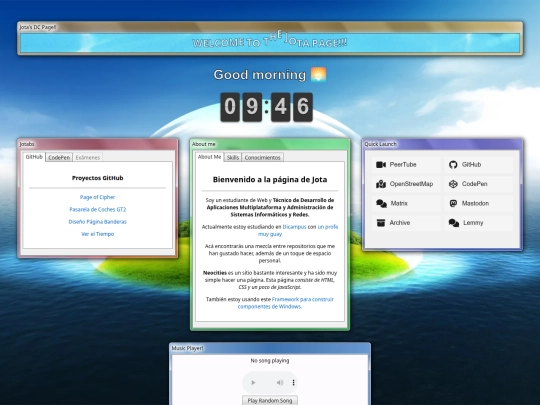This screenshot has width=540, height=405.
Task: Click the GitHub label in Quick Launch
Action: coord(471,165)
